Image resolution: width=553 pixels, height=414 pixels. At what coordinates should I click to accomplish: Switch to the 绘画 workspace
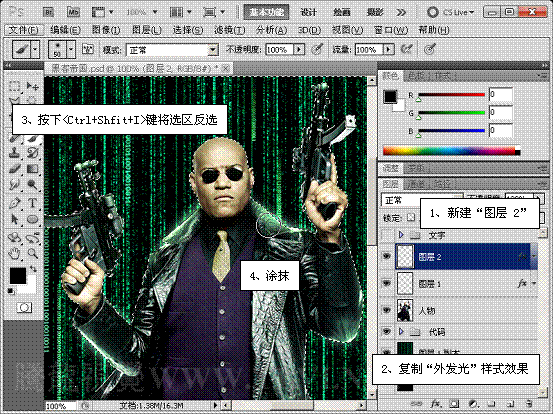(x=341, y=12)
